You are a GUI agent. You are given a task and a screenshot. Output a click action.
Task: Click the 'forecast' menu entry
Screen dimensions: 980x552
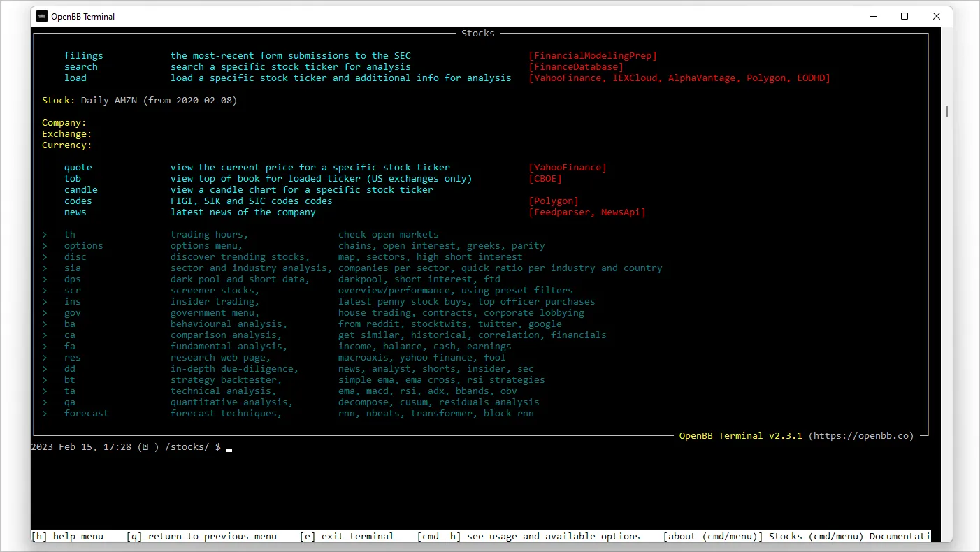click(x=87, y=414)
